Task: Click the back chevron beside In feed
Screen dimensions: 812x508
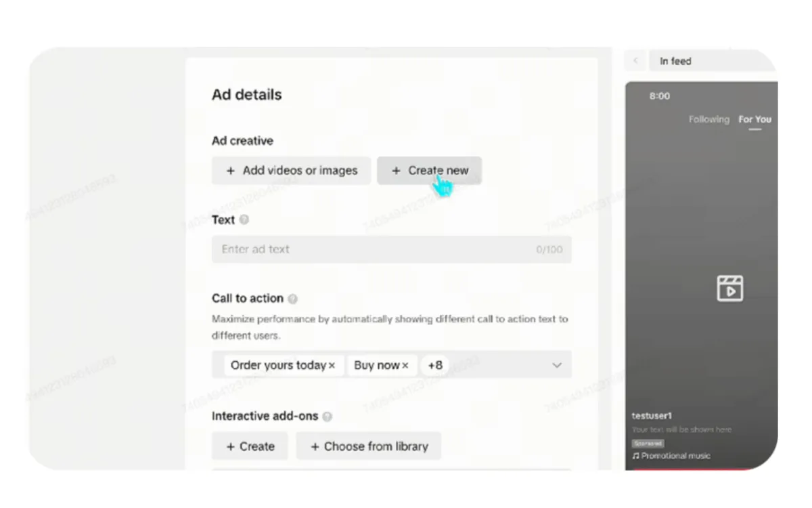Action: [634, 60]
